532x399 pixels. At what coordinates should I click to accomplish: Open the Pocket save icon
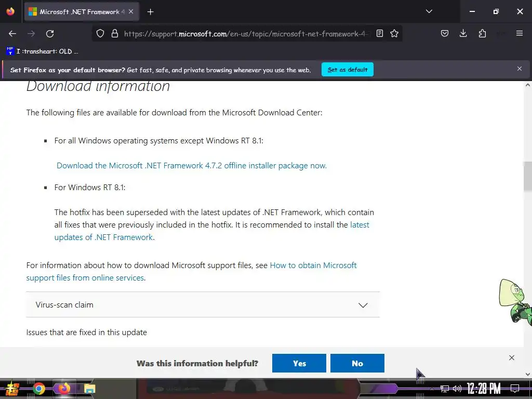click(x=445, y=34)
